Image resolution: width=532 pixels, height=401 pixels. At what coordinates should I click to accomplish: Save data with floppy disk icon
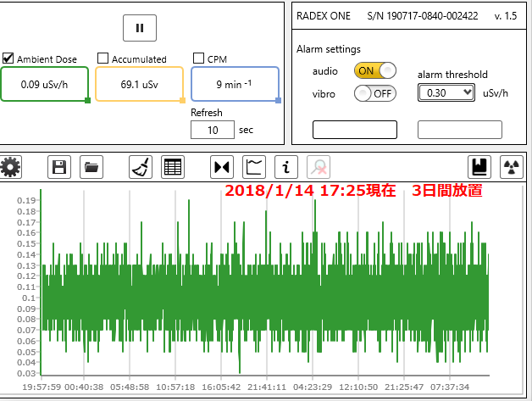coord(59,167)
